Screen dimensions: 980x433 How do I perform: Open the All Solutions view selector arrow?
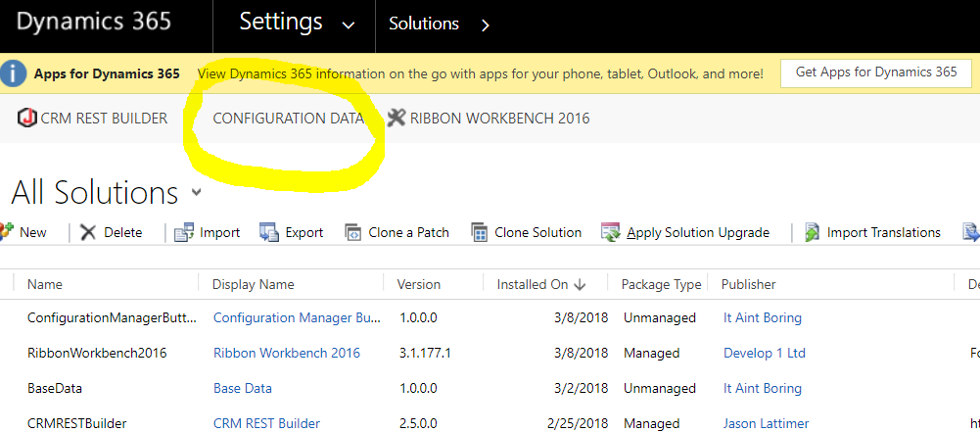pyautogui.click(x=196, y=192)
